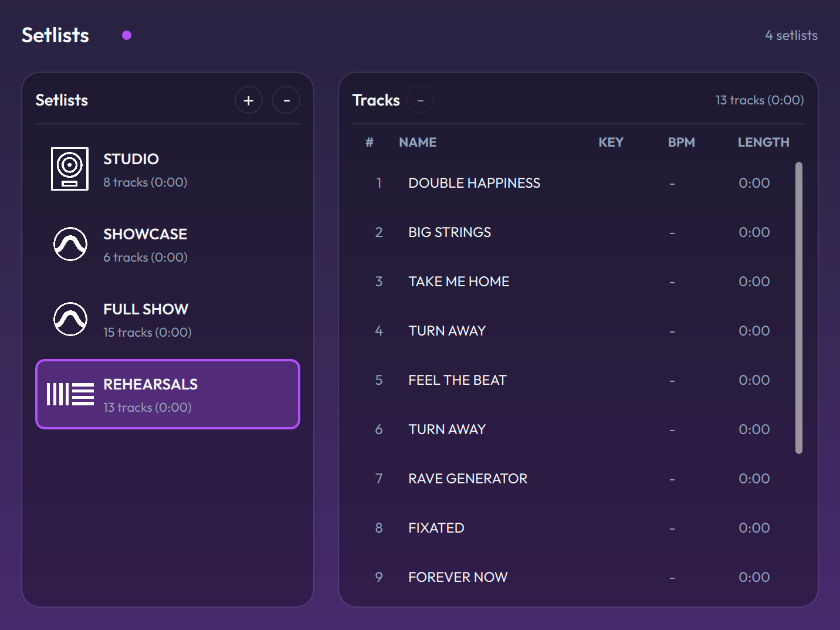Viewport: 840px width, 630px height.
Task: Select the track DOUBLE HAPPINESS
Action: tap(474, 183)
